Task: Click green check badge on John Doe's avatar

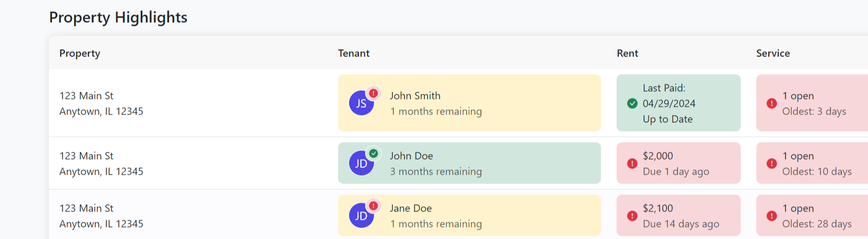Action: pos(373,153)
